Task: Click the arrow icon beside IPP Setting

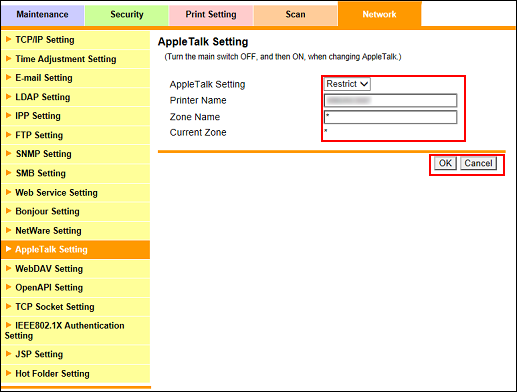Action: click(x=9, y=115)
